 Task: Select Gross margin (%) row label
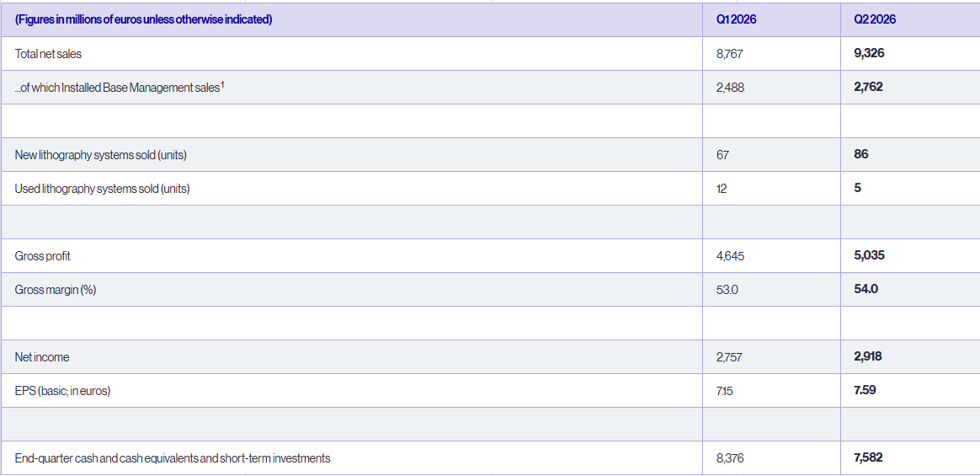point(56,290)
